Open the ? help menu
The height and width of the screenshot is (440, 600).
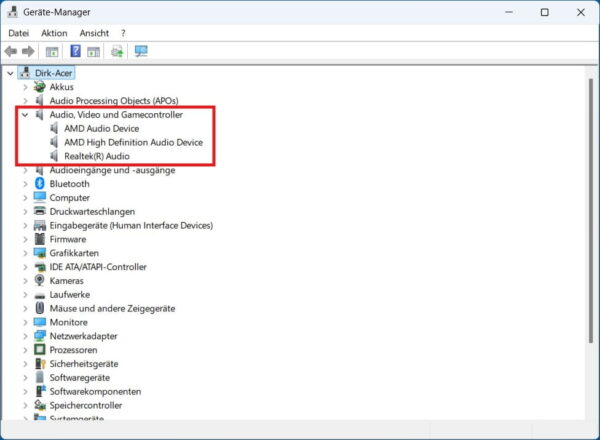pos(123,33)
